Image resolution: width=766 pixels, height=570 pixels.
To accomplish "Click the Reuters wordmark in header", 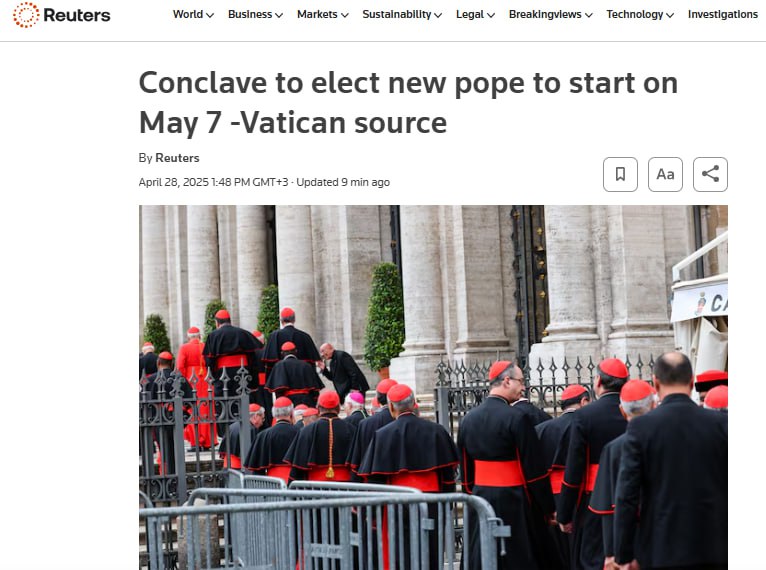I will (77, 15).
